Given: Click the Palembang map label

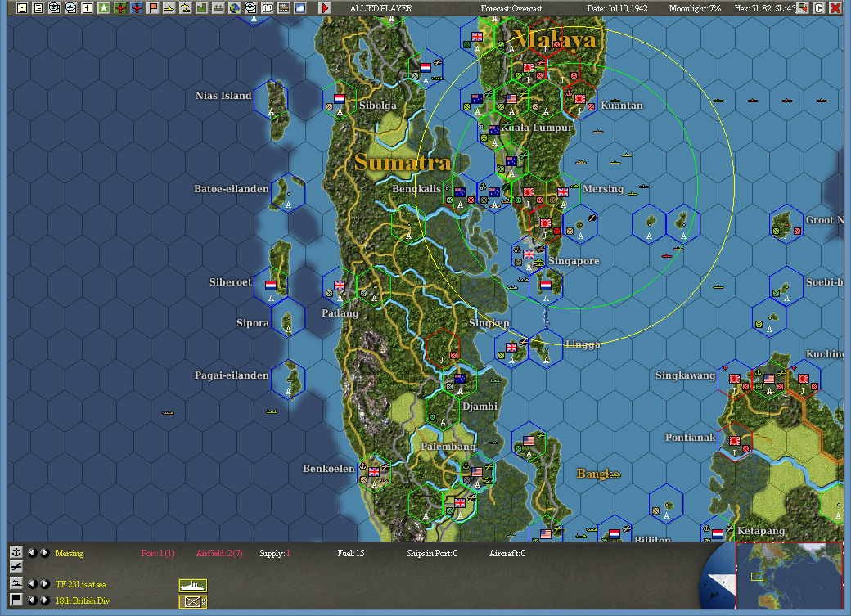Looking at the screenshot, I should click(448, 447).
